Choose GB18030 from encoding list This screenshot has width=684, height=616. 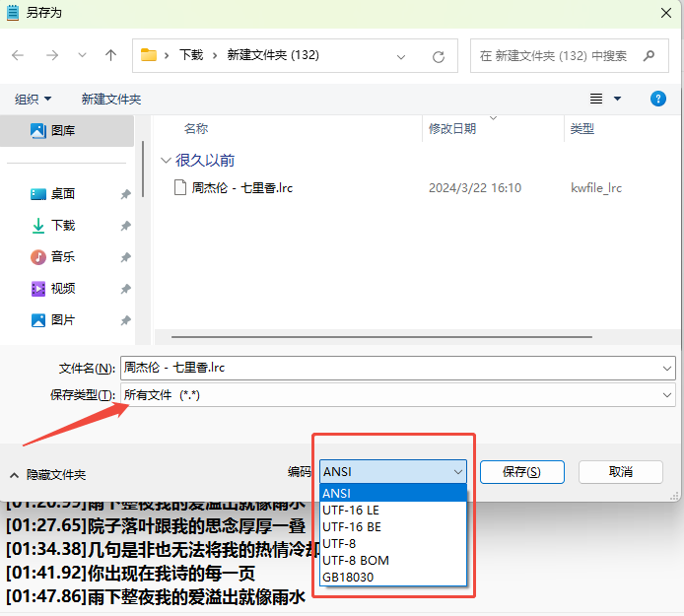point(347,577)
